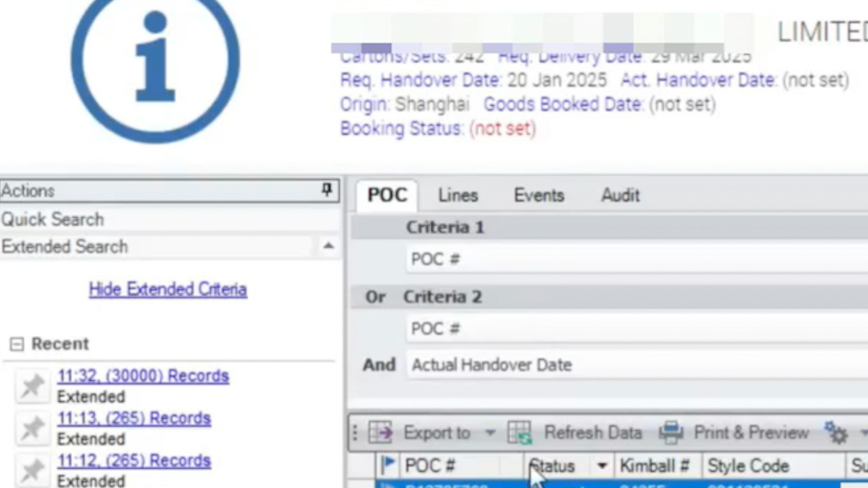Open the Status column filter dropdown
This screenshot has height=488, width=868.
click(601, 466)
